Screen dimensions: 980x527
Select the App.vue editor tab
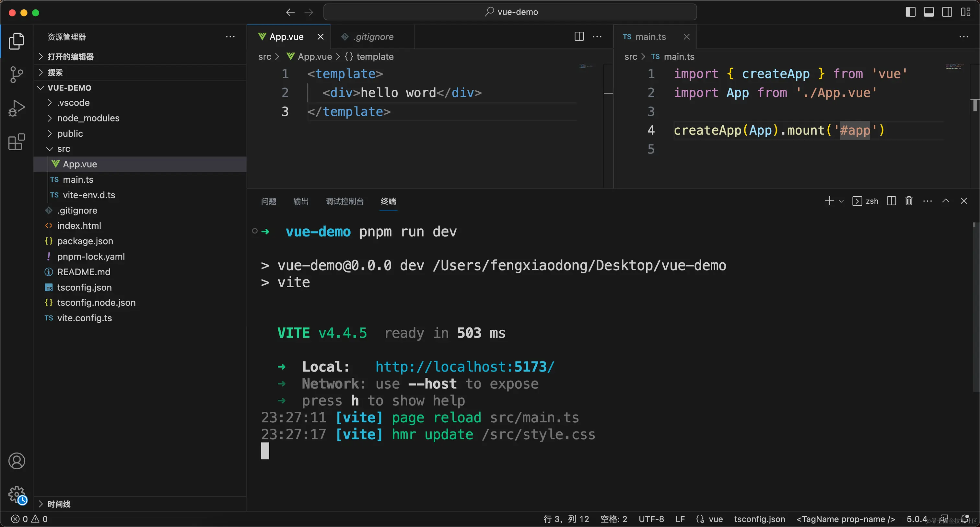289,37
